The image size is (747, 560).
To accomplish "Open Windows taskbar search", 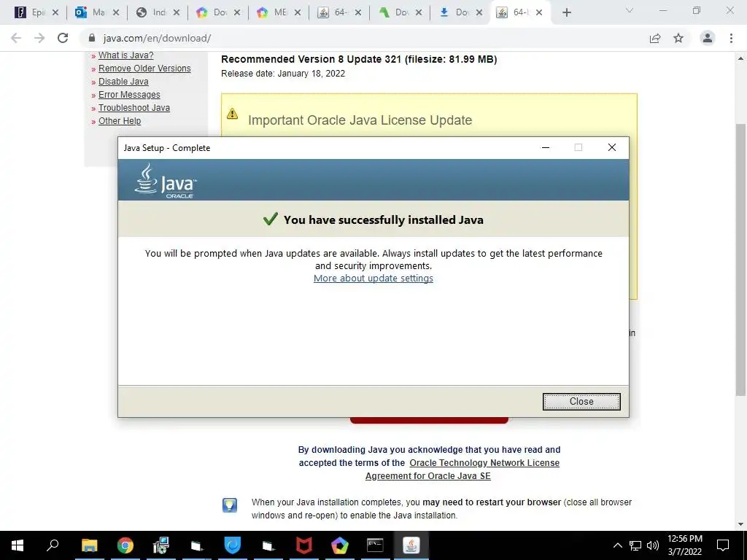I will coord(53,545).
